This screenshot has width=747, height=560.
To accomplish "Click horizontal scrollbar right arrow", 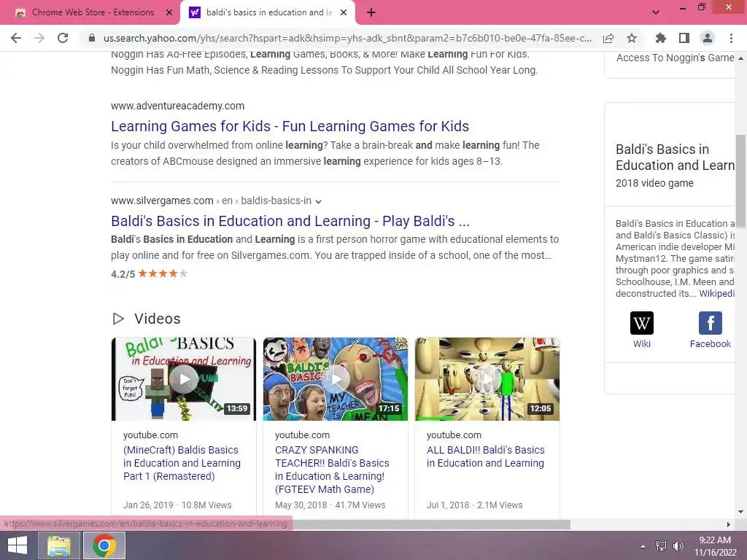I will (728, 525).
